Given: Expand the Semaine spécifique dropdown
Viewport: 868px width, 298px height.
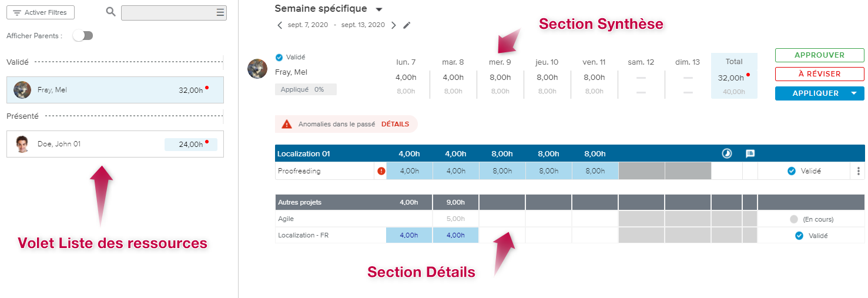Looking at the screenshot, I should tap(379, 9).
